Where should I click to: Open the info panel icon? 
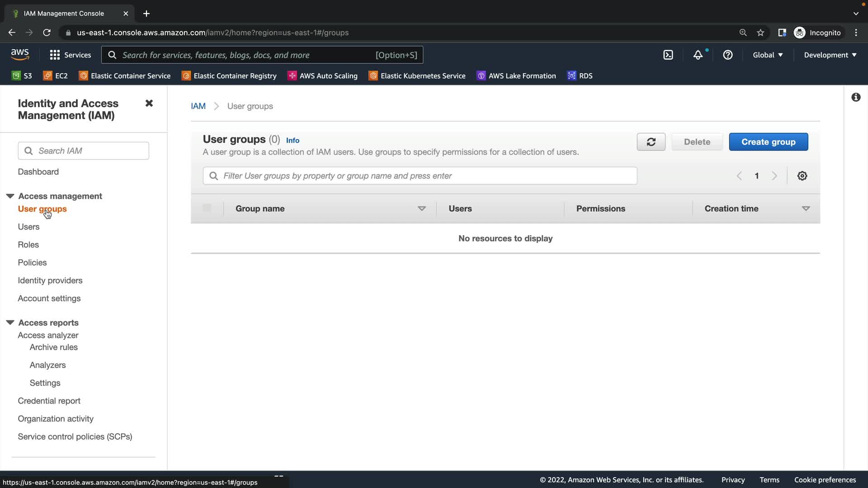point(856,97)
